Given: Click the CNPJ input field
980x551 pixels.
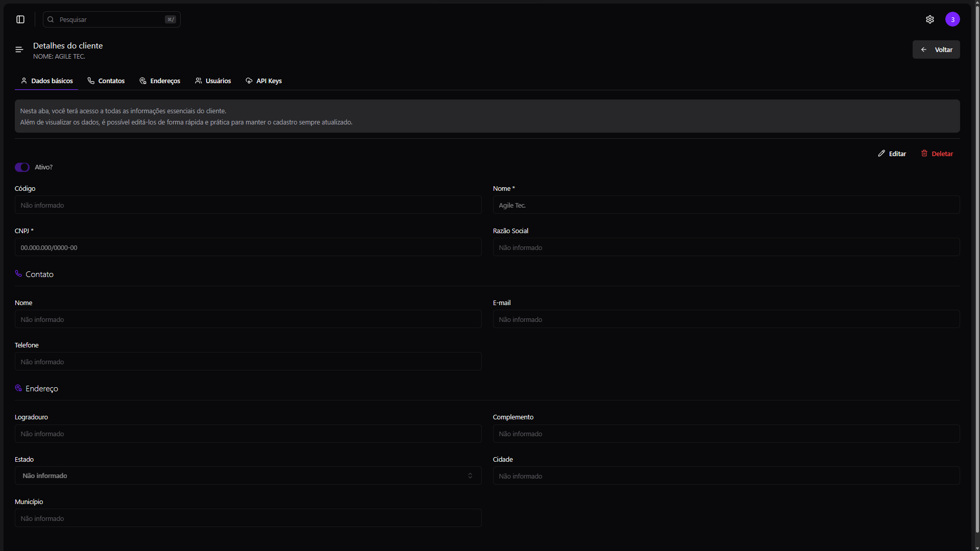Looking at the screenshot, I should [248, 247].
